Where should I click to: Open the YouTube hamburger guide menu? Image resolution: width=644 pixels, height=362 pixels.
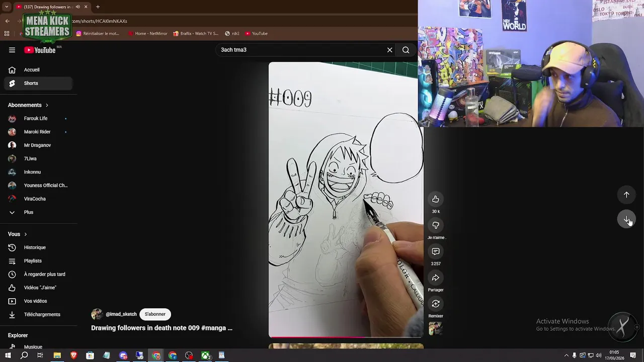(x=12, y=50)
